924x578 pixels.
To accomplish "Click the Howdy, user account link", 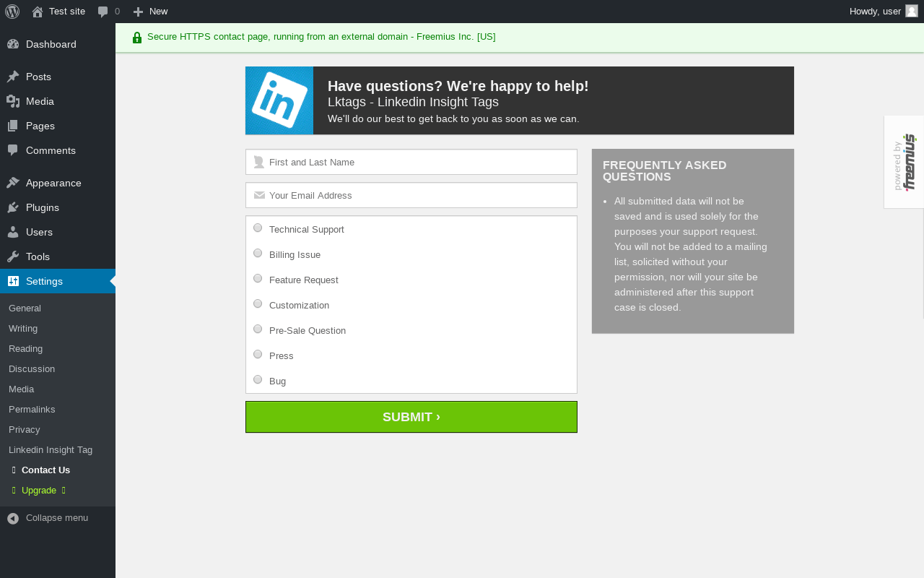I will (875, 11).
